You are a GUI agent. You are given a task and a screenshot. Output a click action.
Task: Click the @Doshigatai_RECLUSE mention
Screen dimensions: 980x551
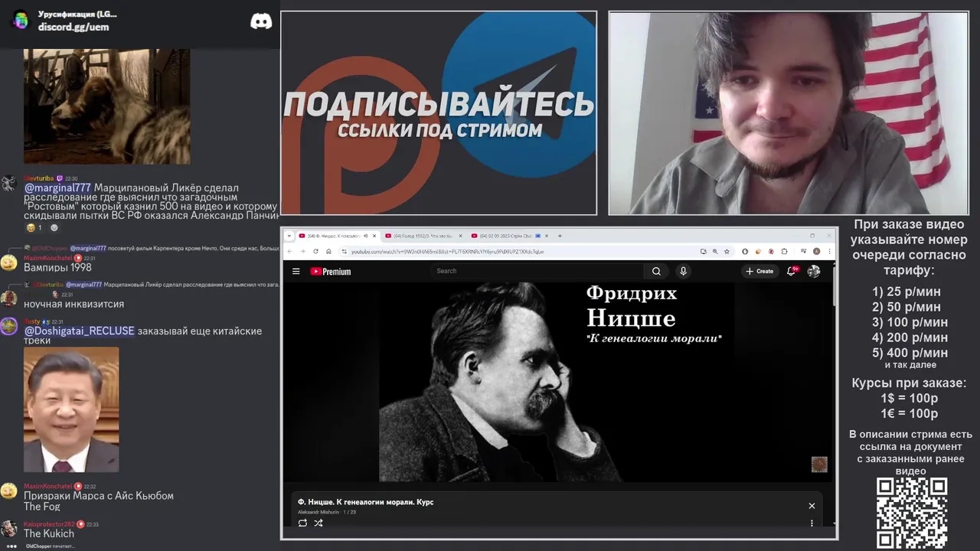(x=79, y=331)
